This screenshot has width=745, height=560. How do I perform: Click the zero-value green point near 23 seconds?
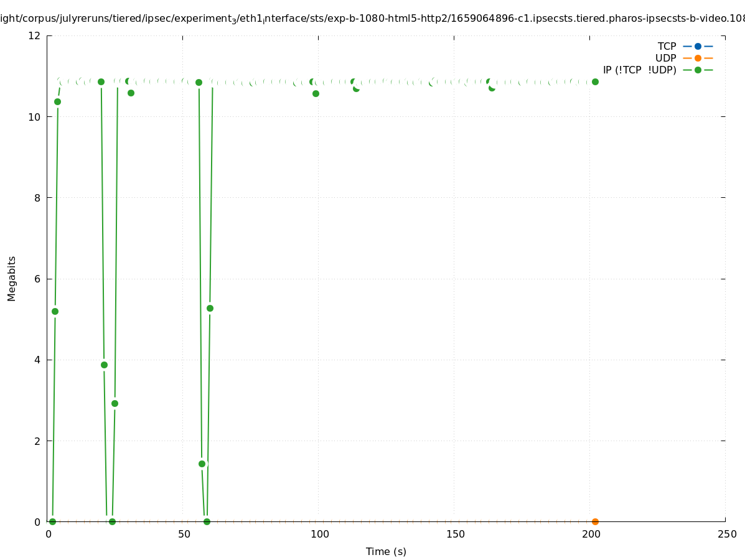112,521
